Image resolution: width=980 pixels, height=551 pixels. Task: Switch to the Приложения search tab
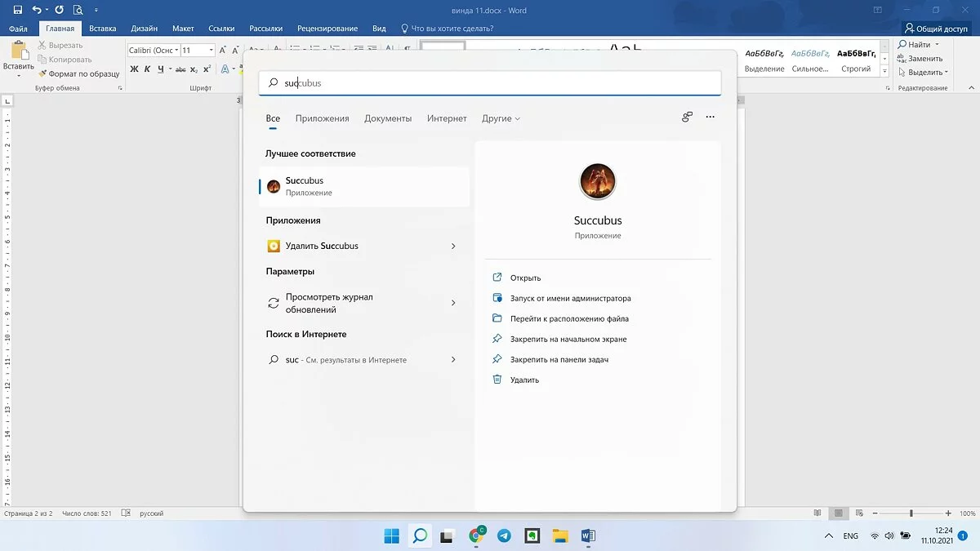[x=322, y=118]
